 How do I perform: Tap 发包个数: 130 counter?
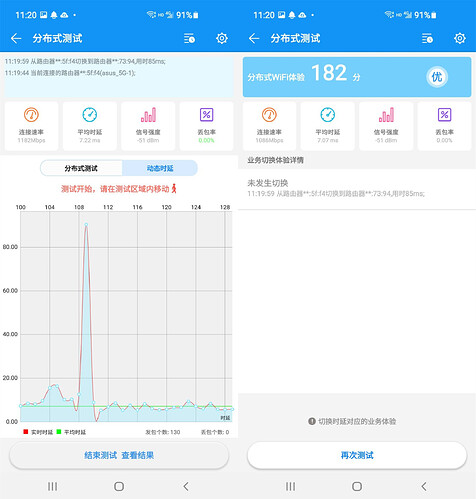pos(163,432)
